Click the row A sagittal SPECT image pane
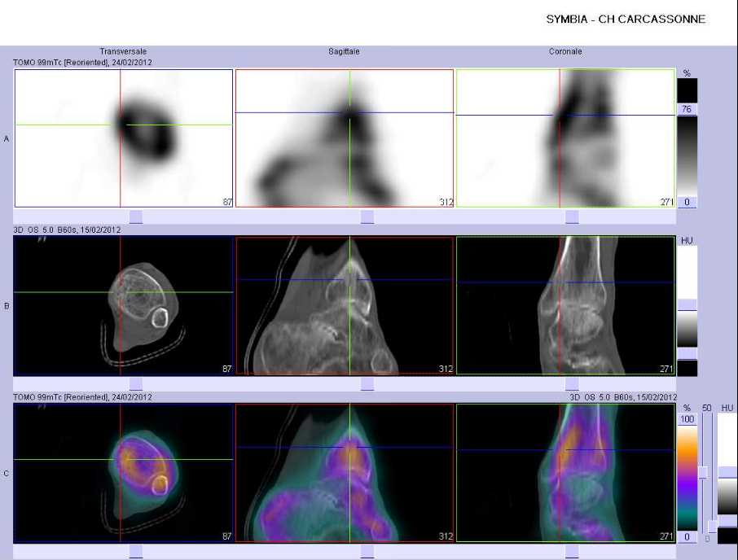 [x=345, y=138]
